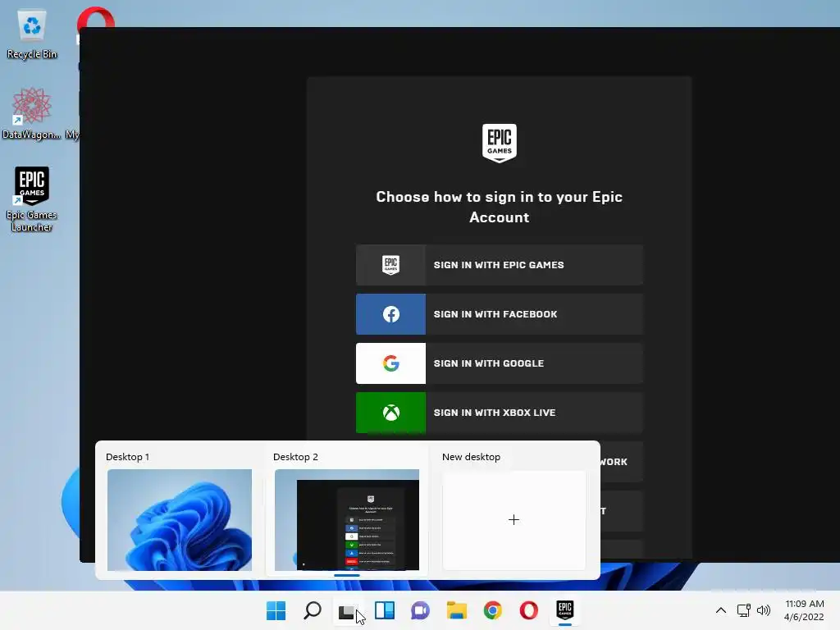Click Sign in with Xbox Live
Viewport: 840px width, 630px height.
coord(500,413)
